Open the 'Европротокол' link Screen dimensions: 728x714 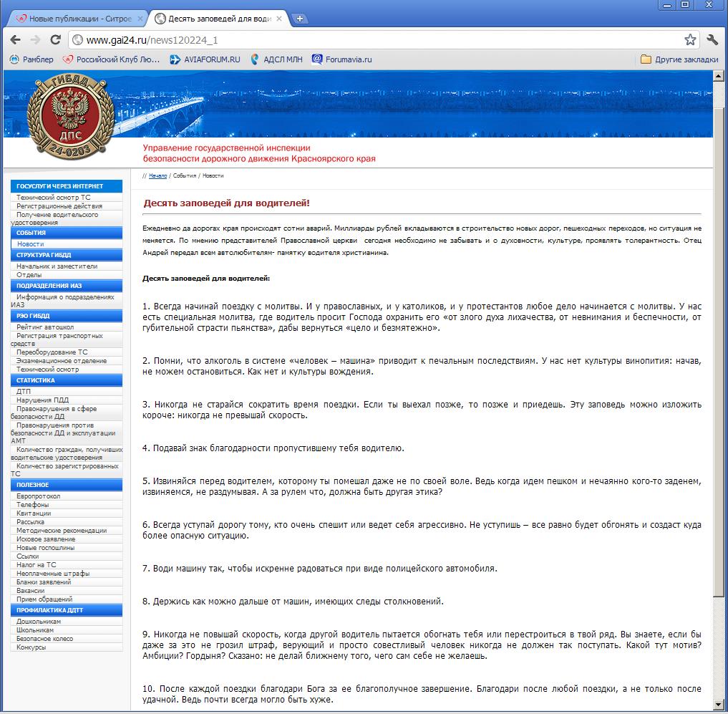click(39, 496)
